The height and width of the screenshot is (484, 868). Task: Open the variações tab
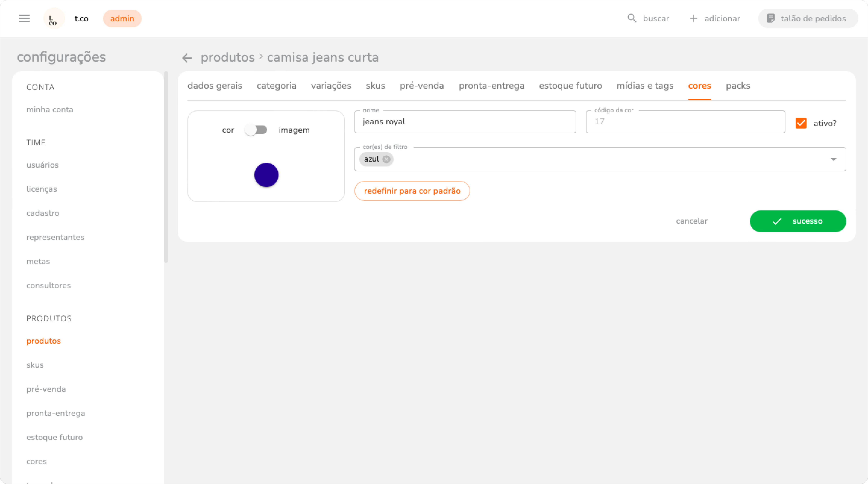(331, 86)
